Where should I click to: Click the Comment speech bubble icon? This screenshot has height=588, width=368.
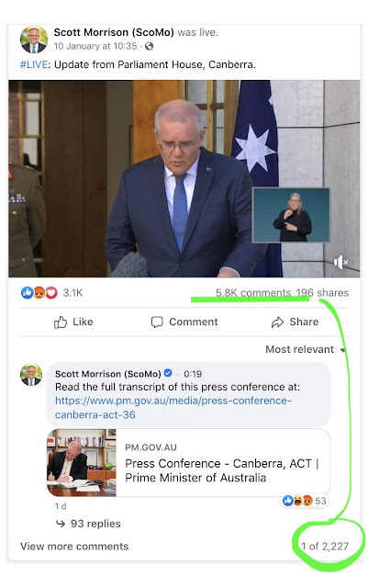point(157,322)
